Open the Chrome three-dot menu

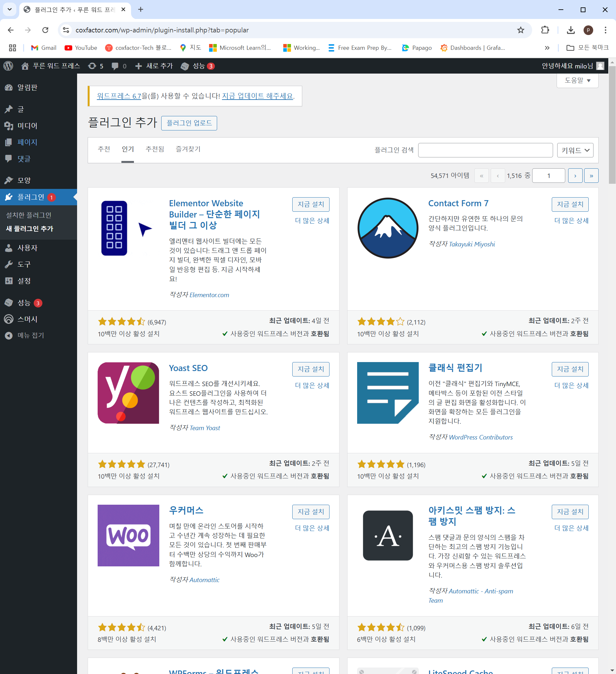(x=605, y=30)
